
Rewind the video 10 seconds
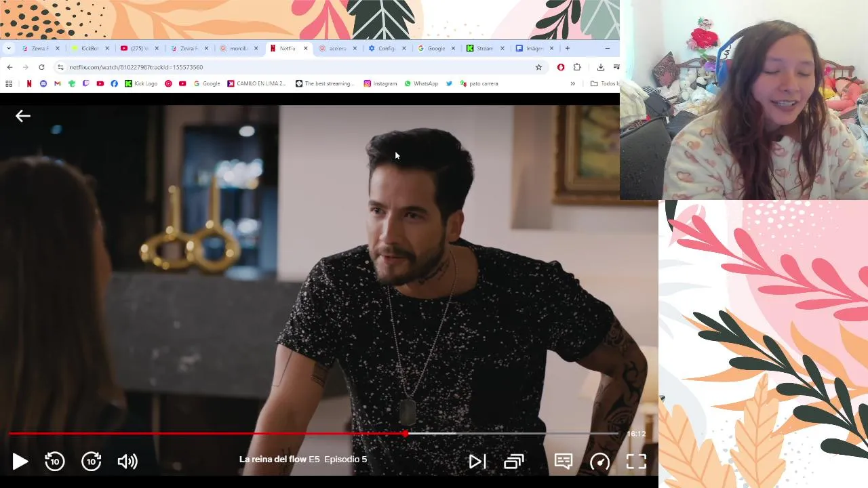[54, 462]
